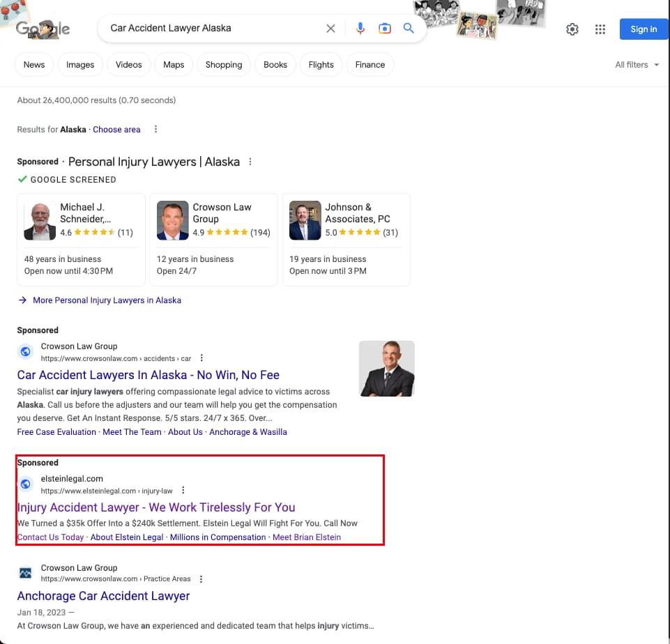Open three-dot menu of Practice Areas result

point(201,579)
